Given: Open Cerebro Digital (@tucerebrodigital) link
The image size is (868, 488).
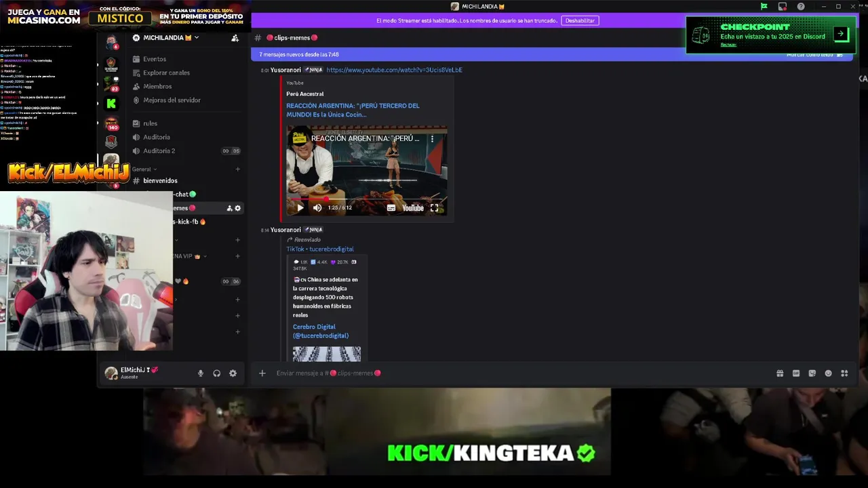Looking at the screenshot, I should tap(321, 331).
